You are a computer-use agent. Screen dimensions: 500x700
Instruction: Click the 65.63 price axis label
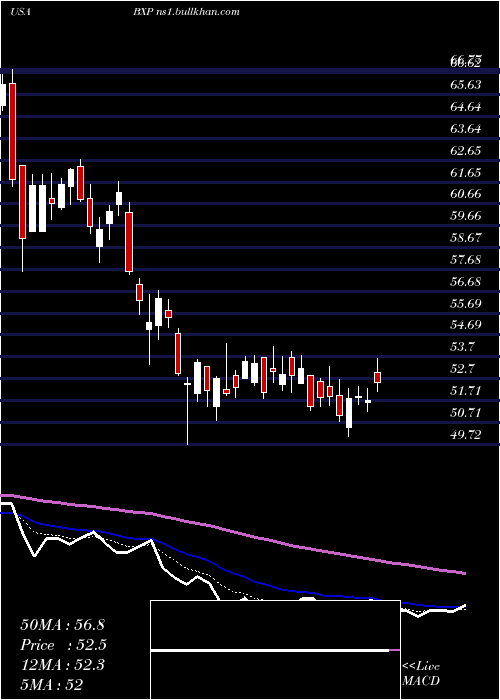(x=466, y=84)
